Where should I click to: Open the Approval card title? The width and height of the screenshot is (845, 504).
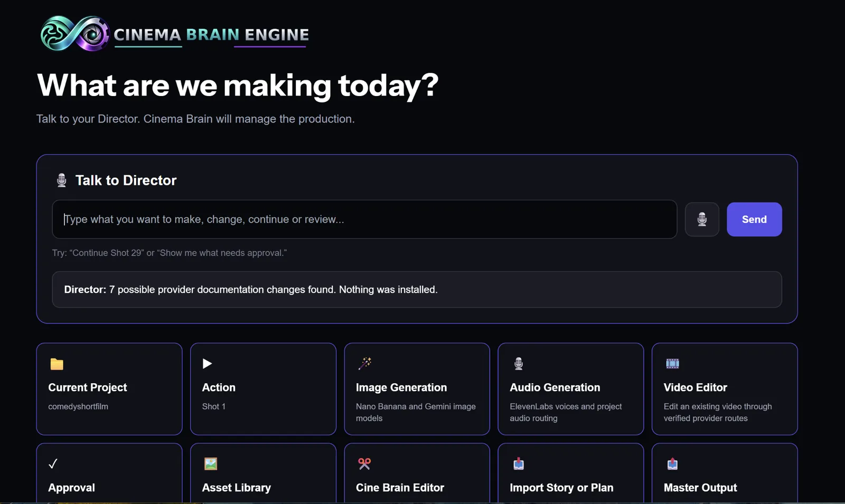click(x=72, y=488)
